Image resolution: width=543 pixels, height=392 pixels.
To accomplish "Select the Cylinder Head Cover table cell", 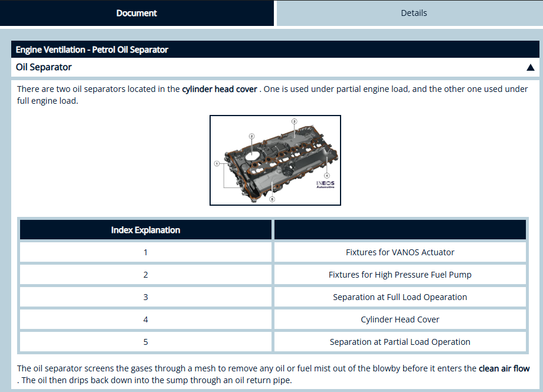I will pyautogui.click(x=400, y=319).
